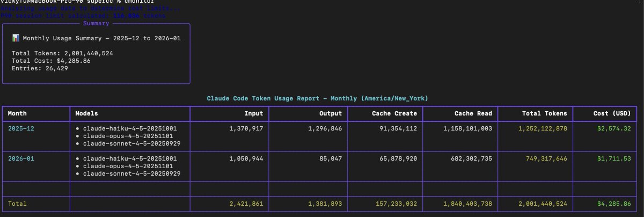This screenshot has height=217, width=644.
Task: Click Total Cost: $4,285.86 line
Action: click(51, 61)
